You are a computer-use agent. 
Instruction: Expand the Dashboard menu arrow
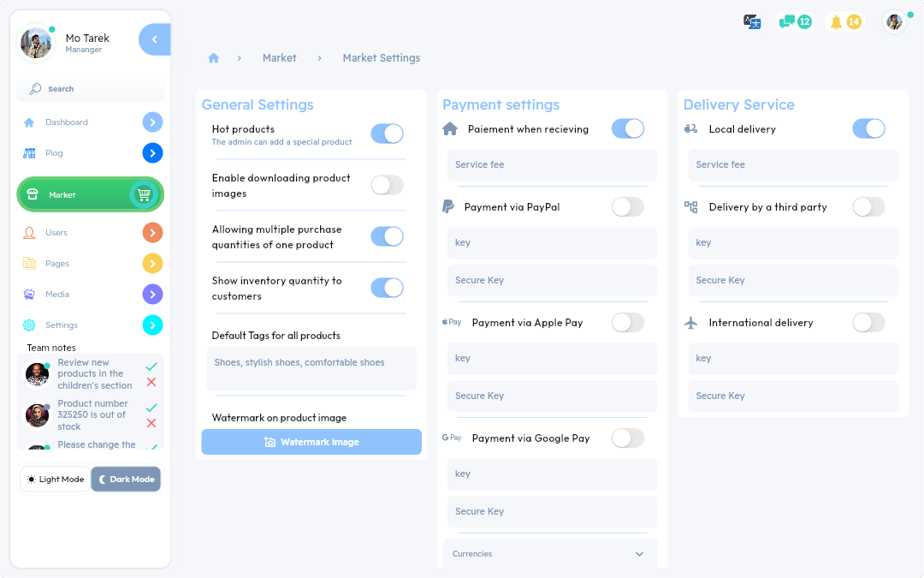152,122
